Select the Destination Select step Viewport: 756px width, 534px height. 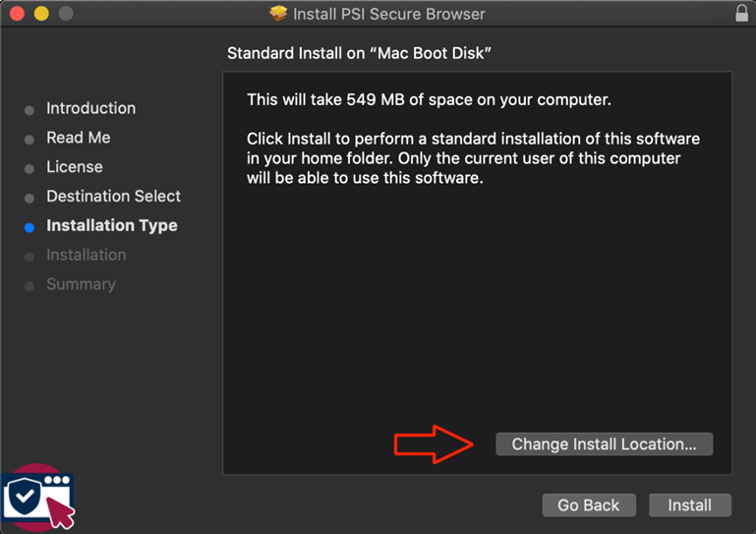click(x=114, y=197)
